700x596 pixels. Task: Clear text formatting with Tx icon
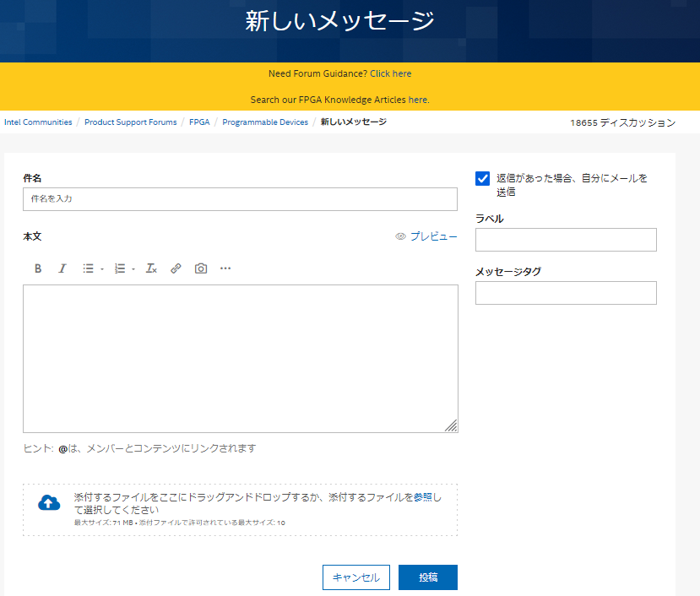point(151,268)
